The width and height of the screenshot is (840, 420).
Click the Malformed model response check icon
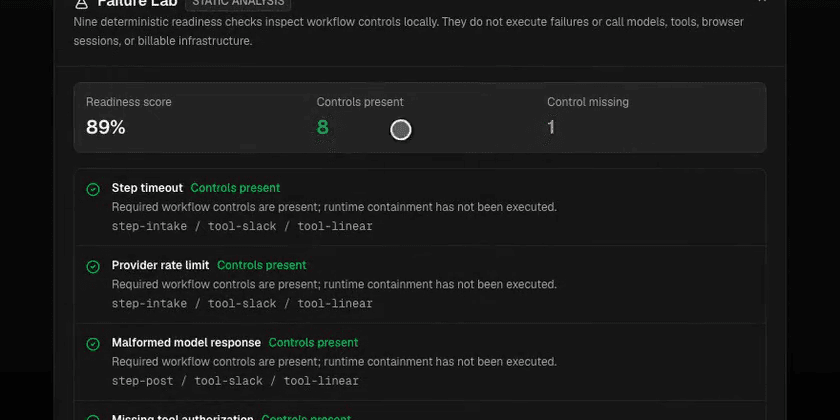[x=93, y=344]
